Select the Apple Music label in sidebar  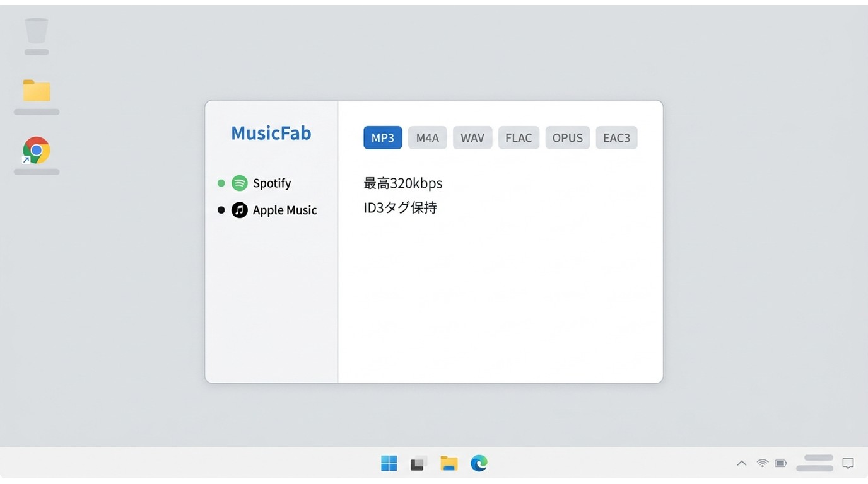click(284, 210)
